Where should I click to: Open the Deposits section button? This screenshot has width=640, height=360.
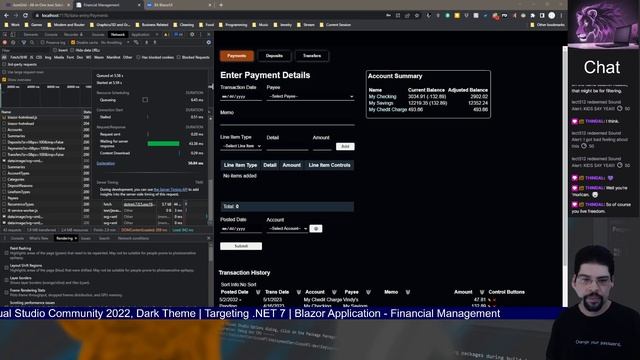(274, 56)
